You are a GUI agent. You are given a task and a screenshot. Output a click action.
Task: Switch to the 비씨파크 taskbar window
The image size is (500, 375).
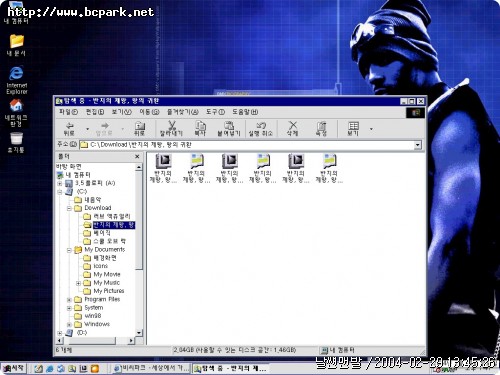pos(151,368)
